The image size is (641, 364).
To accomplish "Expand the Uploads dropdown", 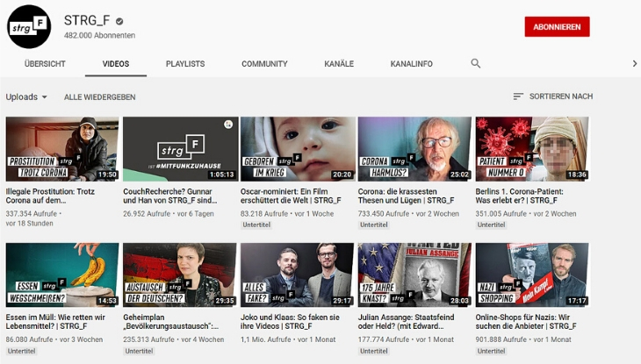I will click(26, 96).
